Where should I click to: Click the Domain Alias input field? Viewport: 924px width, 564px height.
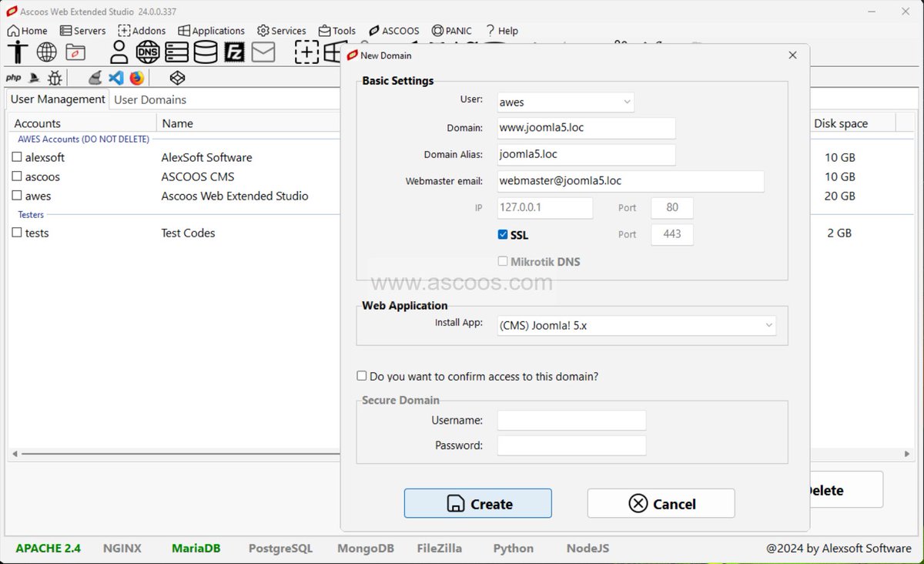(587, 155)
